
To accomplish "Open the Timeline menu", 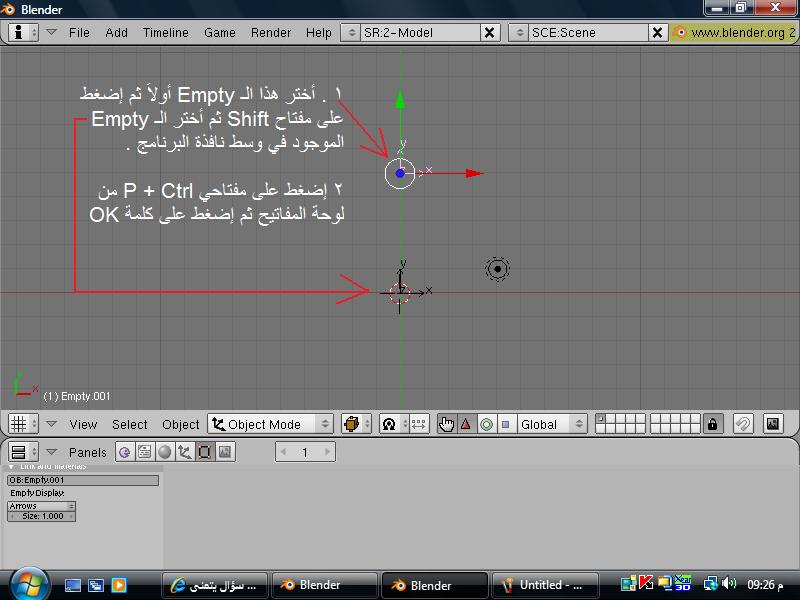I will coord(166,33).
